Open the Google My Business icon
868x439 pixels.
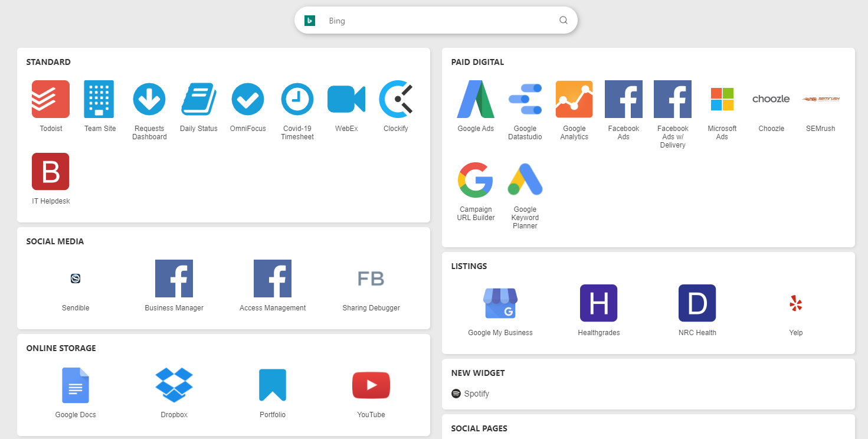coord(500,303)
